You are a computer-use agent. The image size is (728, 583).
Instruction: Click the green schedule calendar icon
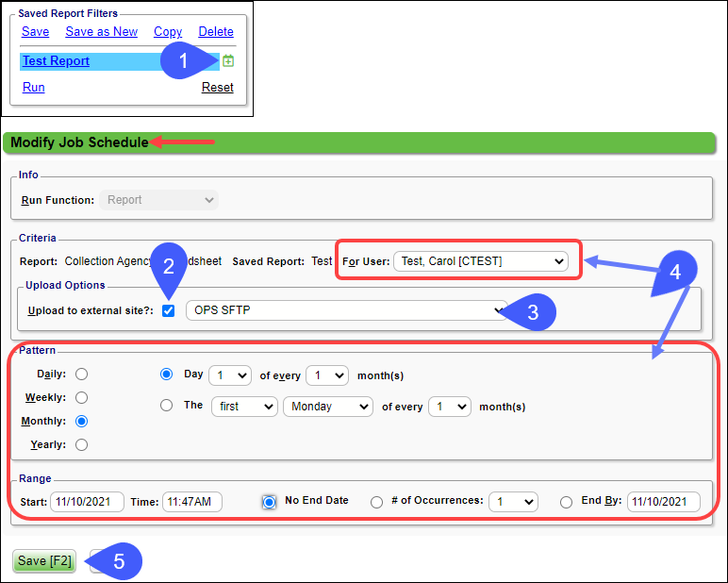227,61
